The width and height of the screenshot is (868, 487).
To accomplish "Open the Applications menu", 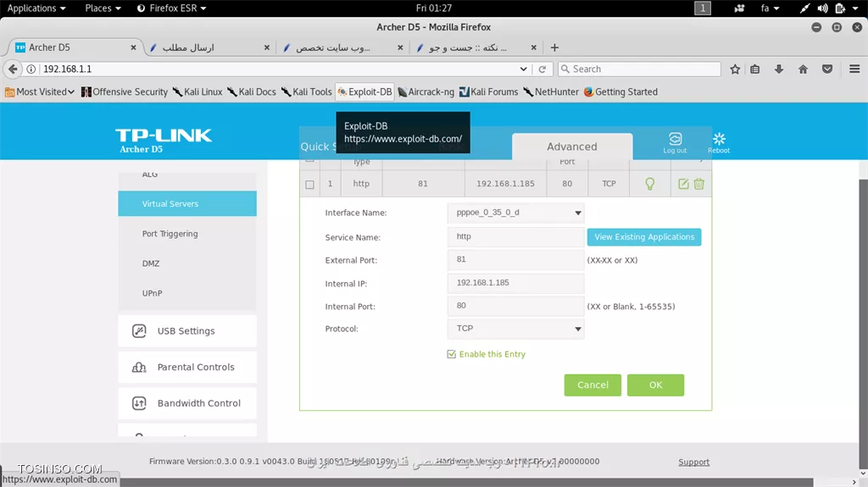I will pyautogui.click(x=36, y=8).
